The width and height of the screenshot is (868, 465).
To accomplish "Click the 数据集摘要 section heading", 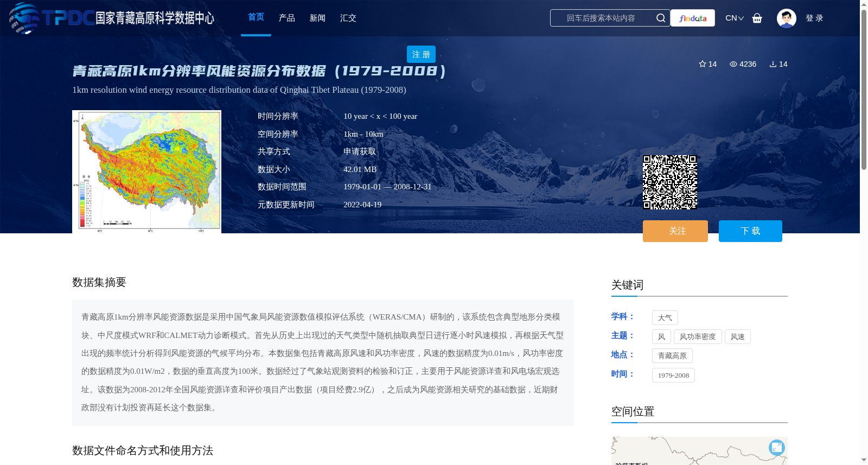I will click(99, 282).
